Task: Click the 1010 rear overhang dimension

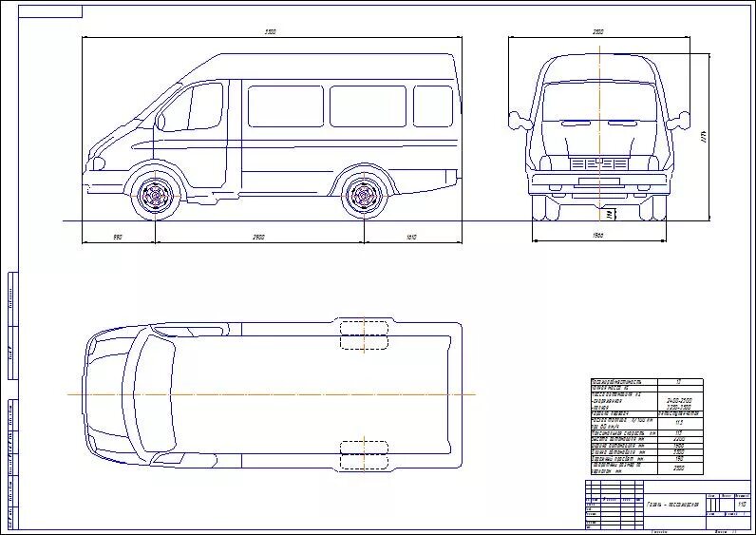Action: tap(411, 237)
